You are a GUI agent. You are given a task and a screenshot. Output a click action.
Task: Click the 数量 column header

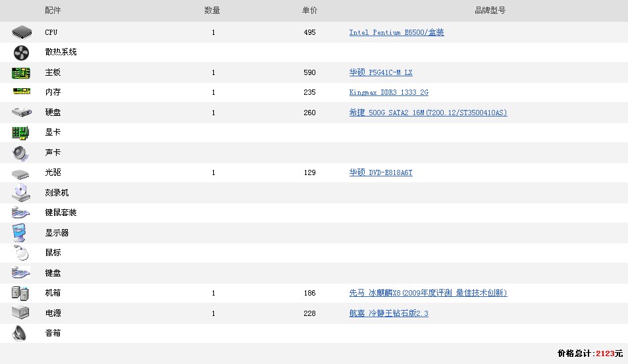pos(212,11)
